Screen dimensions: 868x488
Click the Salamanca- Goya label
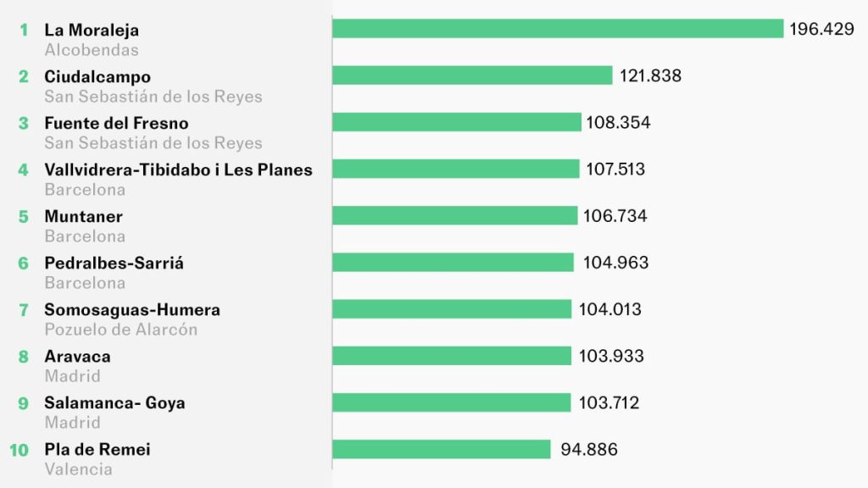[x=114, y=403]
